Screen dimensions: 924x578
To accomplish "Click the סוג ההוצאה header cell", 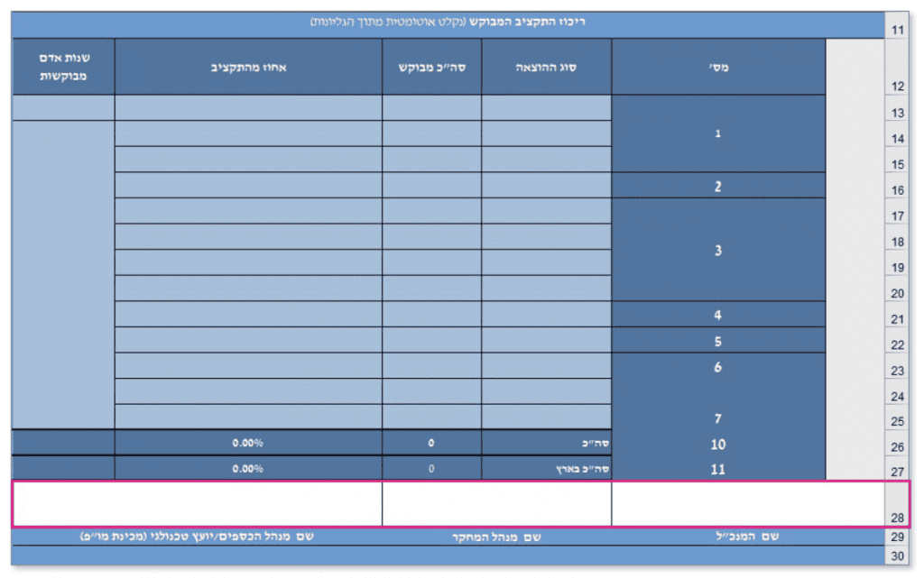I will [546, 66].
